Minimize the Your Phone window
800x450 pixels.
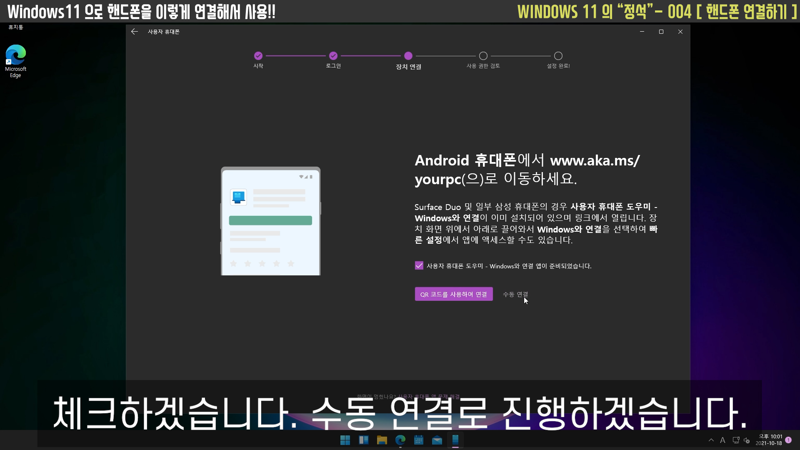click(642, 32)
